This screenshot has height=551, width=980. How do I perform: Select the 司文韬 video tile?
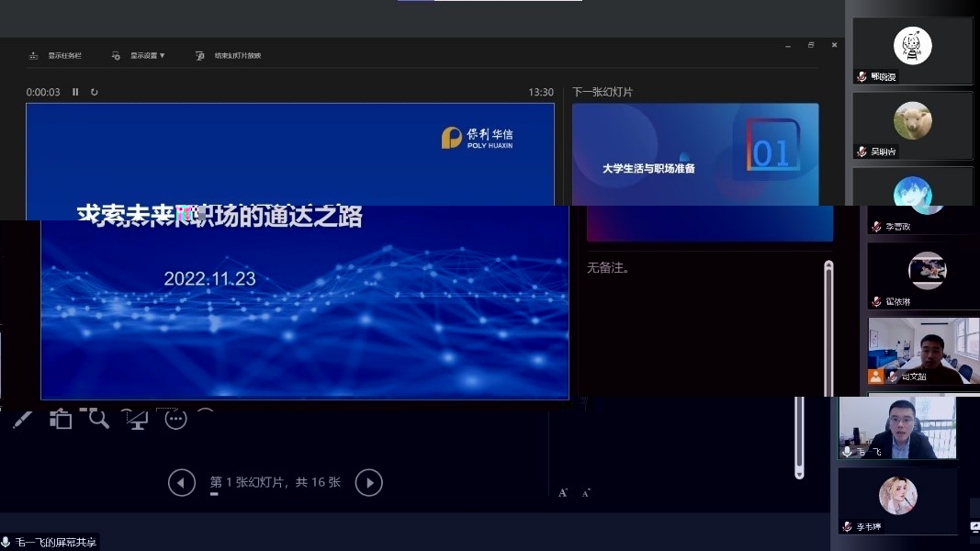click(924, 351)
